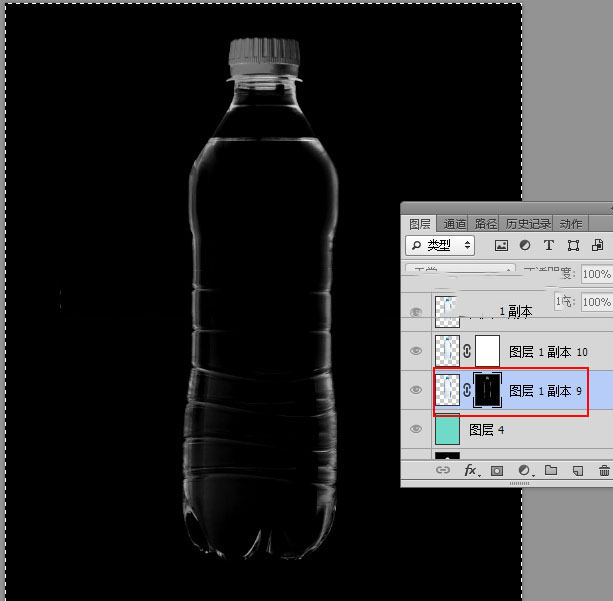This screenshot has width=613, height=601.
Task: Delete layer with the trash icon
Action: 604,470
